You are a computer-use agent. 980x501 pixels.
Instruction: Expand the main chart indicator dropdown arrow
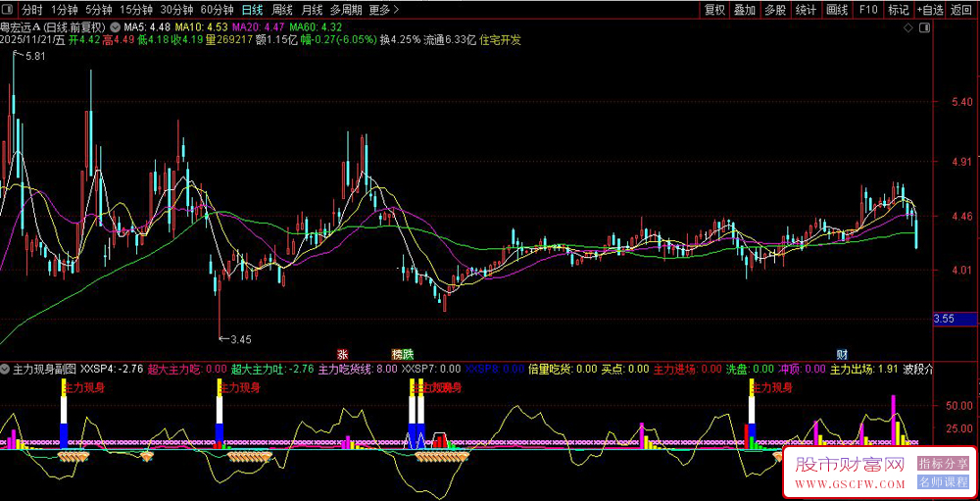point(118,26)
